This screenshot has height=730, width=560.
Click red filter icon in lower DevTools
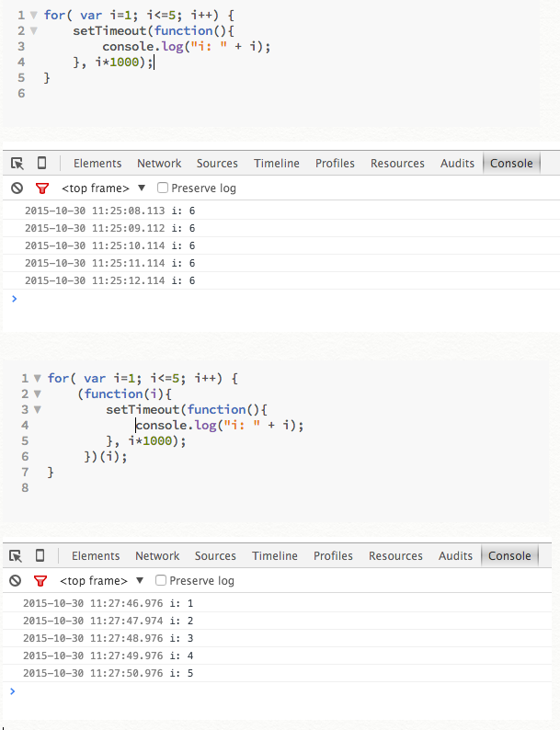[x=40, y=580]
